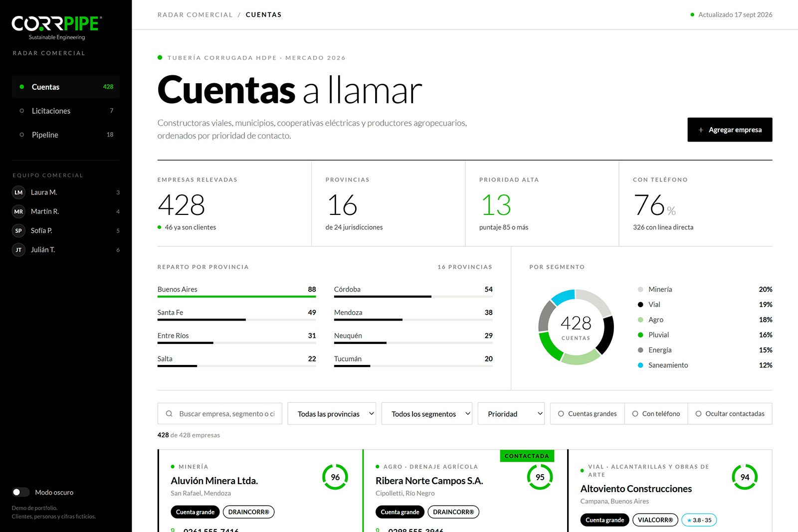798x532 pixels.
Task: Click the plus icon in Agregar empresa
Action: tap(701, 130)
